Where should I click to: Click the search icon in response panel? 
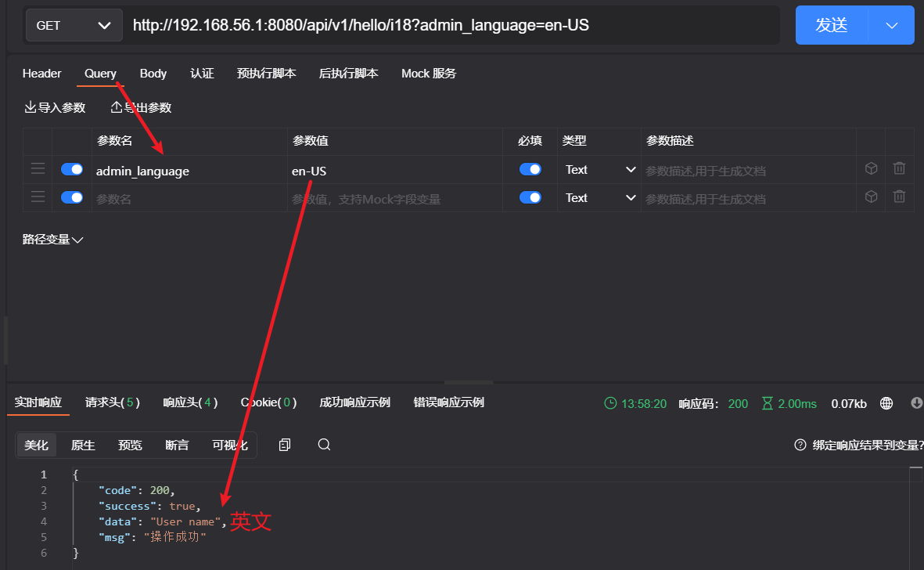324,445
